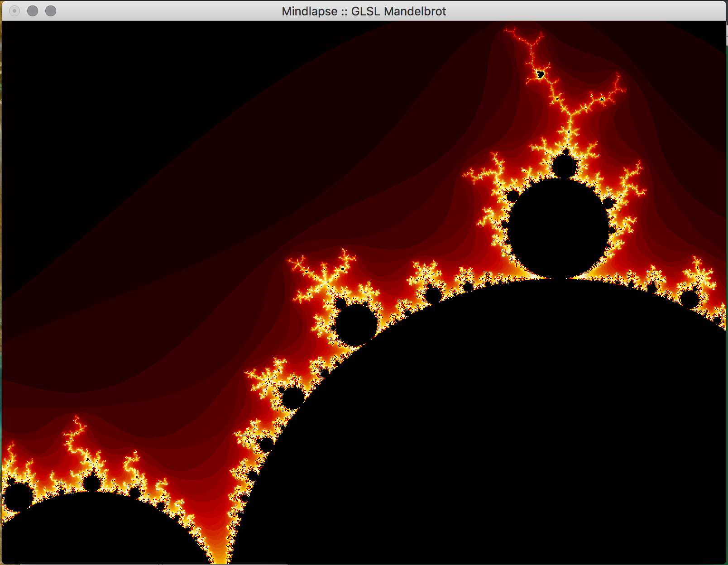728x565 pixels.
Task: Click the small black bulb atop the largest round bulb
Action: tap(564, 166)
